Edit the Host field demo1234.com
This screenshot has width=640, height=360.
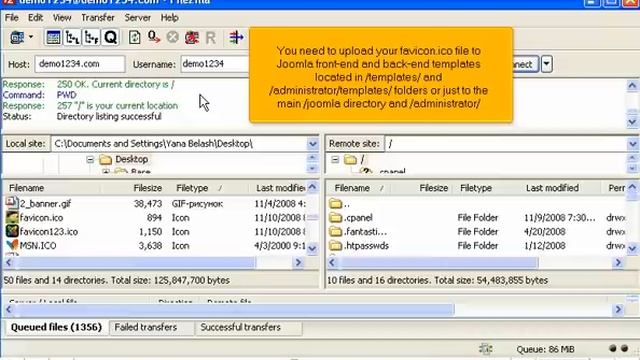coord(80,64)
